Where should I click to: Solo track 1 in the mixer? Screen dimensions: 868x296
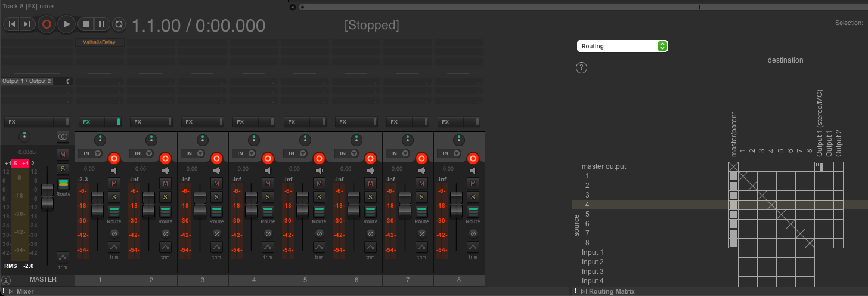point(114,196)
